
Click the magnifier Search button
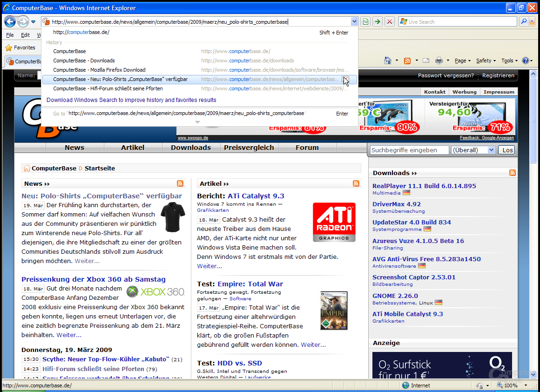(x=524, y=22)
